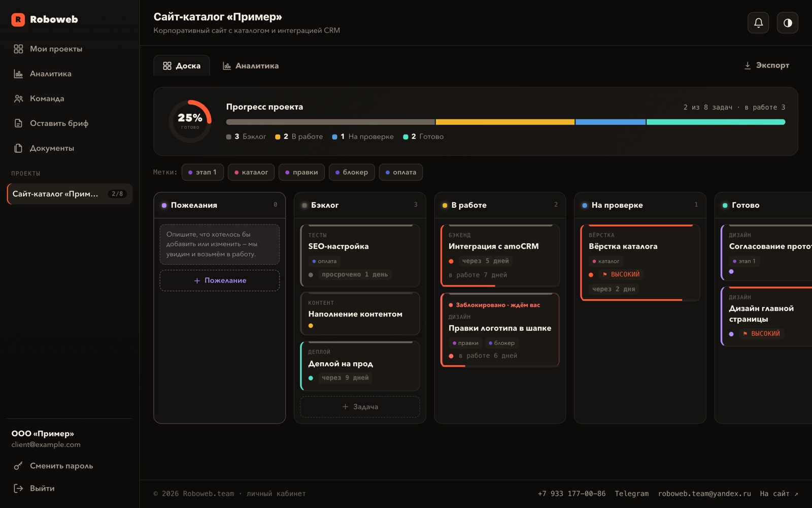Image resolution: width=812 pixels, height=508 pixels.
Task: Click the Выйти logout icon
Action: point(18,488)
